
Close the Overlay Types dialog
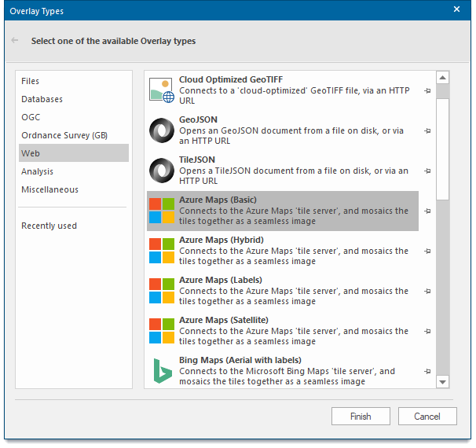(x=456, y=9)
